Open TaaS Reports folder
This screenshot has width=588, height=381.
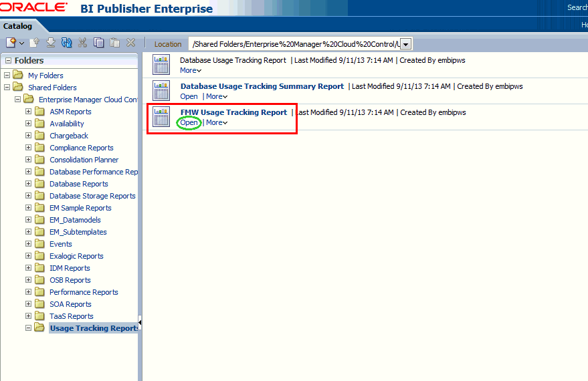click(x=72, y=316)
